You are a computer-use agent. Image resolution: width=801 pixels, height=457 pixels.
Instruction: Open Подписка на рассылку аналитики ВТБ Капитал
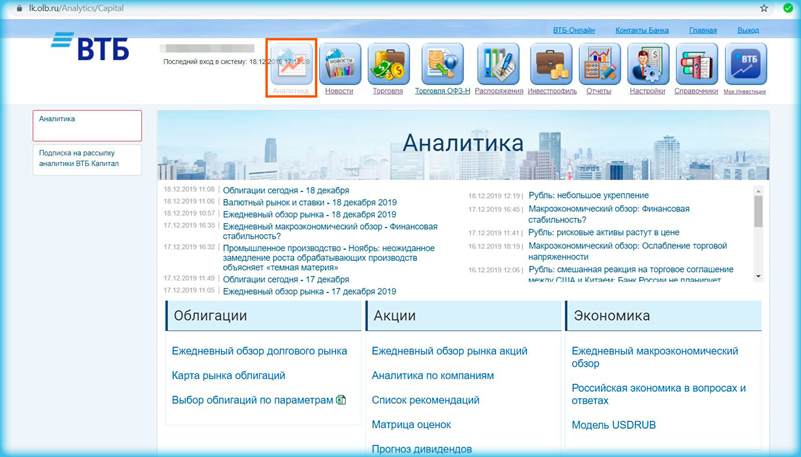[87, 160]
